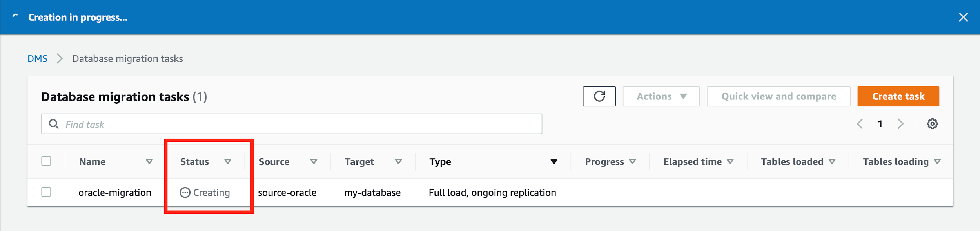
Task: Click the source-oracle cell
Action: 287,193
